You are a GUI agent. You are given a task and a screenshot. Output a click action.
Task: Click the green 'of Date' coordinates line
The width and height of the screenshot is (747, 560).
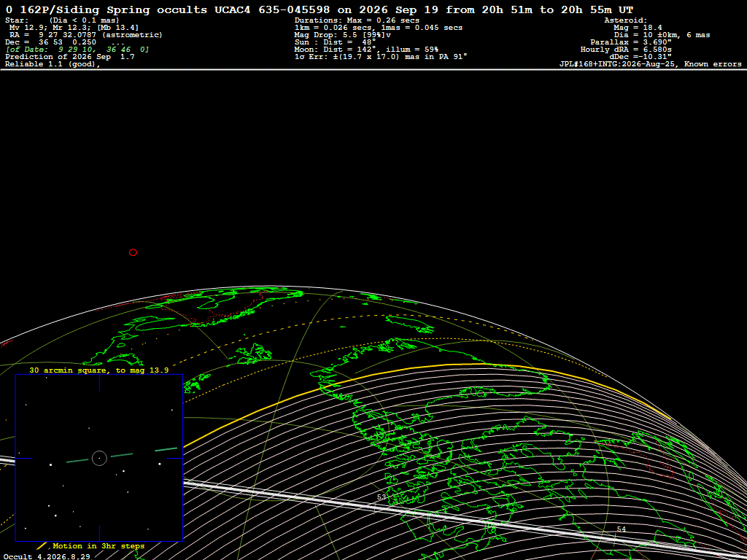pos(77,49)
